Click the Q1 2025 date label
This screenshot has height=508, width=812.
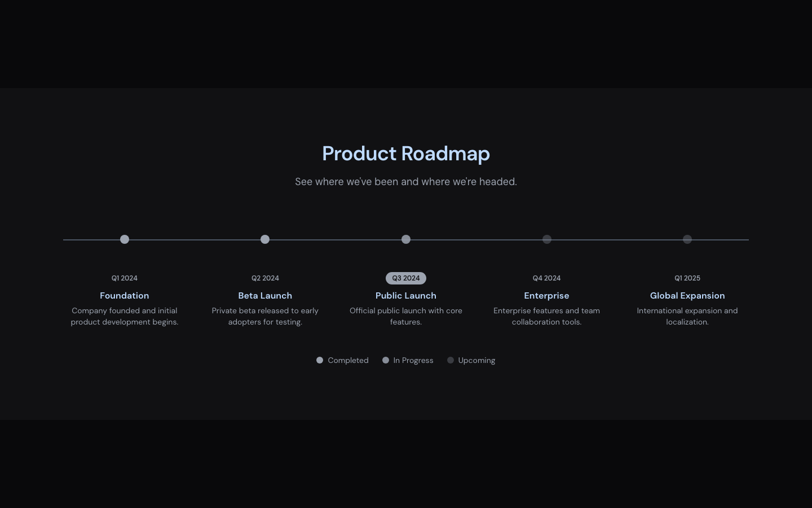(687, 278)
